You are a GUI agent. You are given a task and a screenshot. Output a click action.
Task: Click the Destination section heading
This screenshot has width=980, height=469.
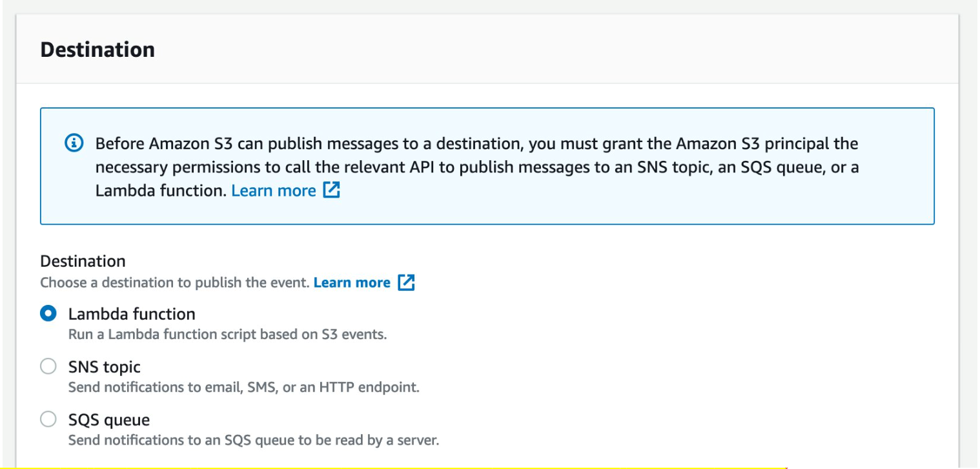[97, 49]
